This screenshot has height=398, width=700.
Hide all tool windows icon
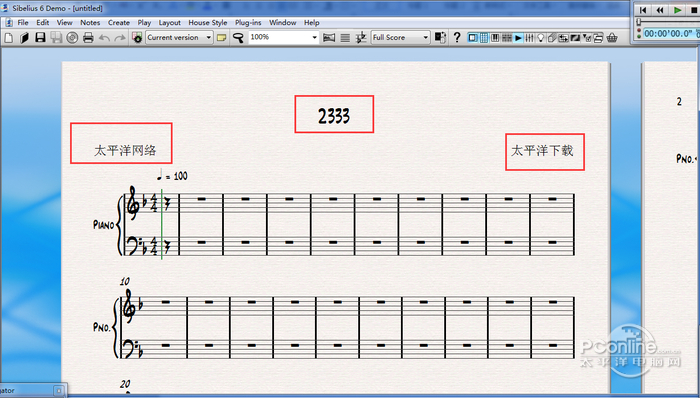598,37
